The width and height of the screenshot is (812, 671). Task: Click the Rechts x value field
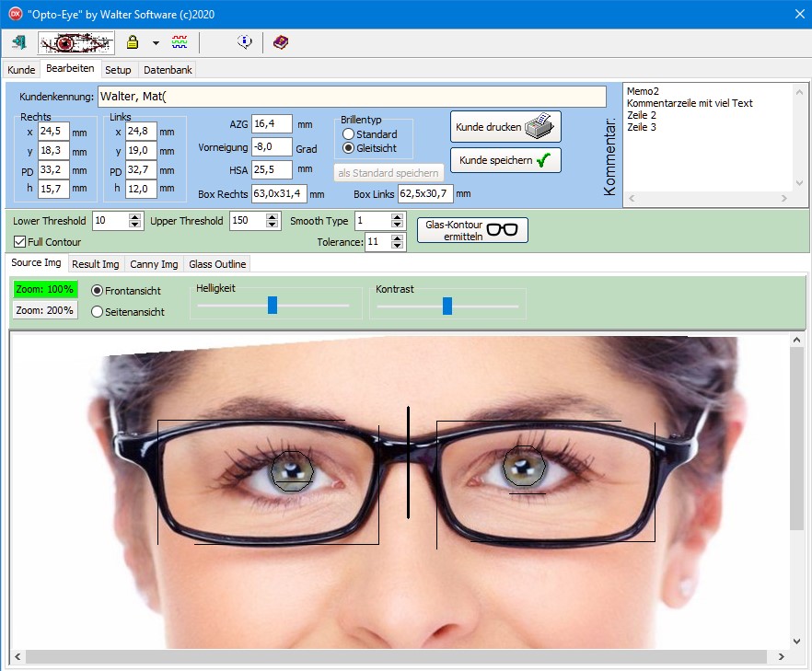point(53,132)
